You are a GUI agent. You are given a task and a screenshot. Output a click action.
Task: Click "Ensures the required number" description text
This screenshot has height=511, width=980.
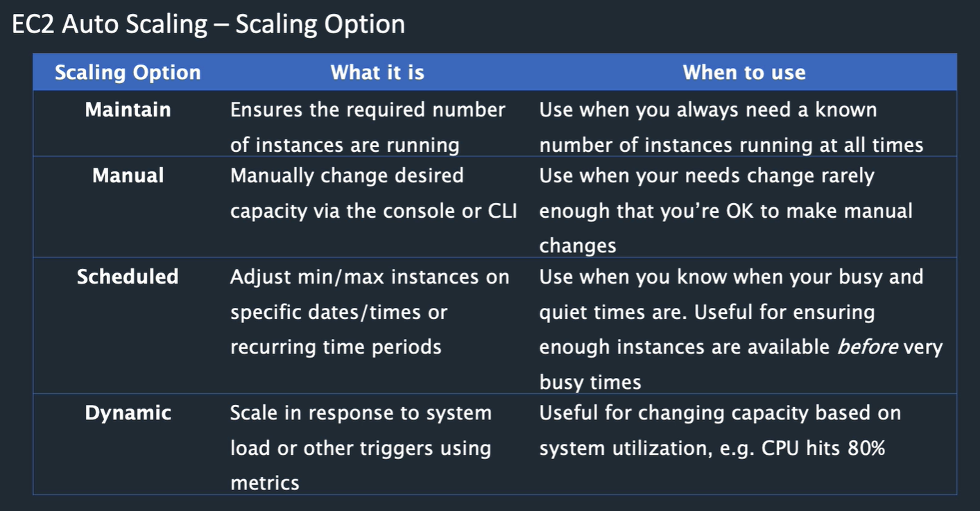(x=368, y=110)
